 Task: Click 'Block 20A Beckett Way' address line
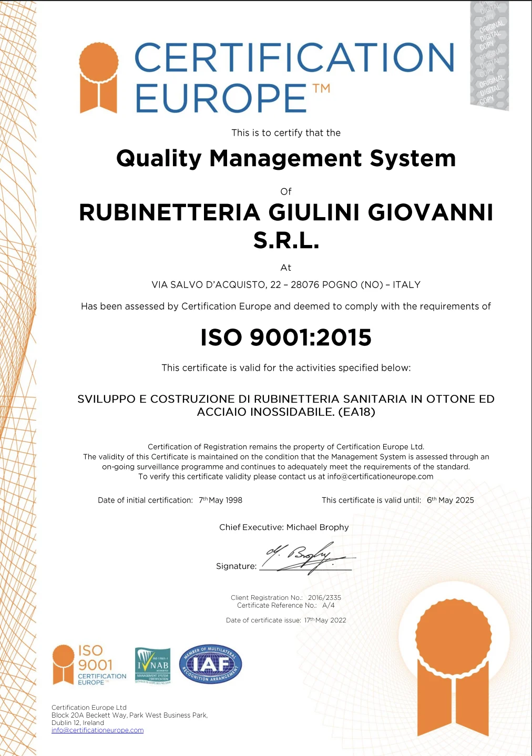[129, 716]
